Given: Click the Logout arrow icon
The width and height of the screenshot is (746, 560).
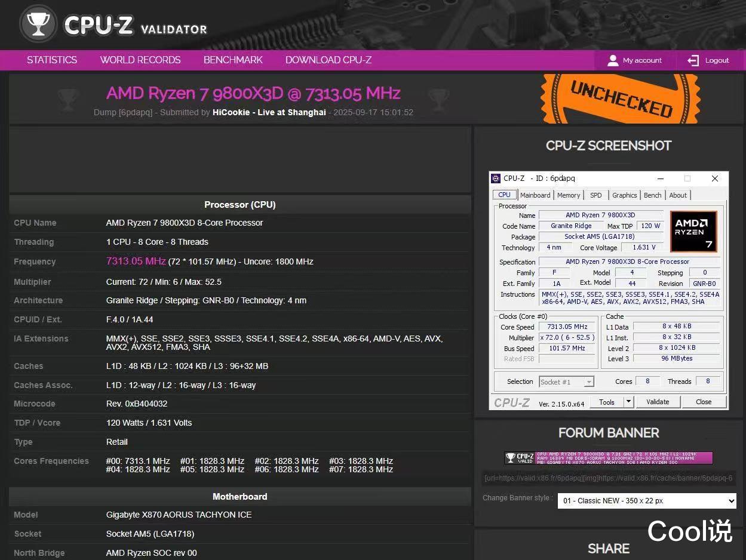Looking at the screenshot, I should coord(693,60).
